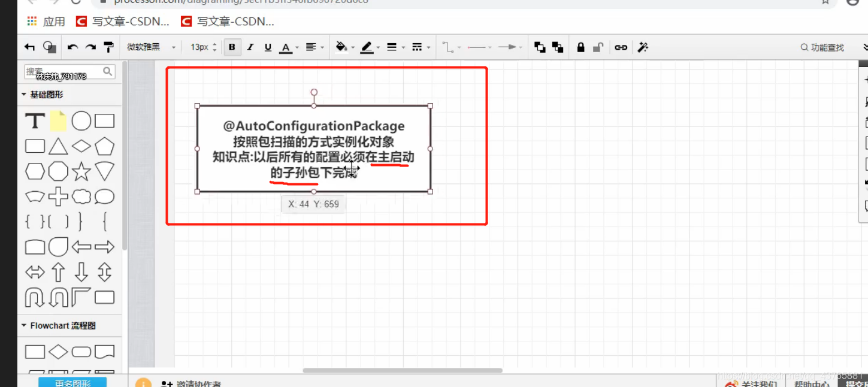Click the Redo toolbar icon

pos(90,47)
